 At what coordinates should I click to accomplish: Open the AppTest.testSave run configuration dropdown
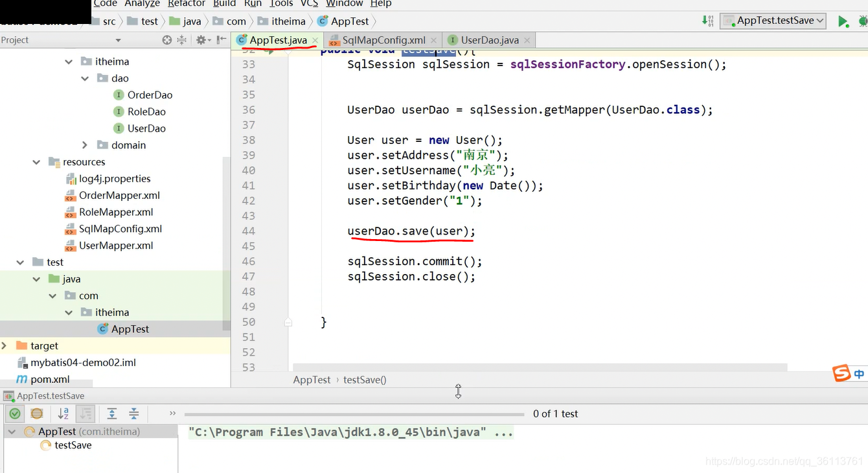pyautogui.click(x=773, y=21)
